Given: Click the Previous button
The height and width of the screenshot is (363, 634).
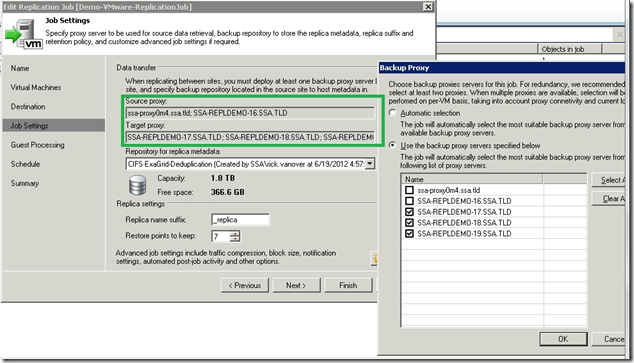Looking at the screenshot, I should (x=245, y=285).
